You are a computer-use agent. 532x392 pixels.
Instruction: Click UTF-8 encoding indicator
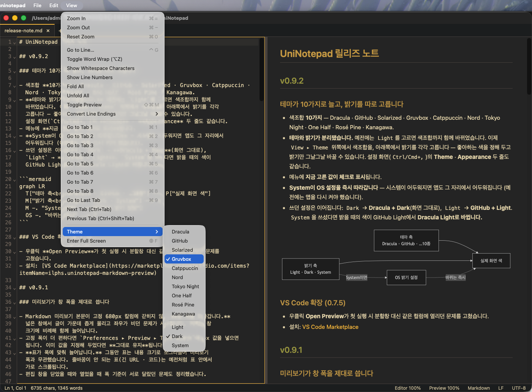point(519,388)
